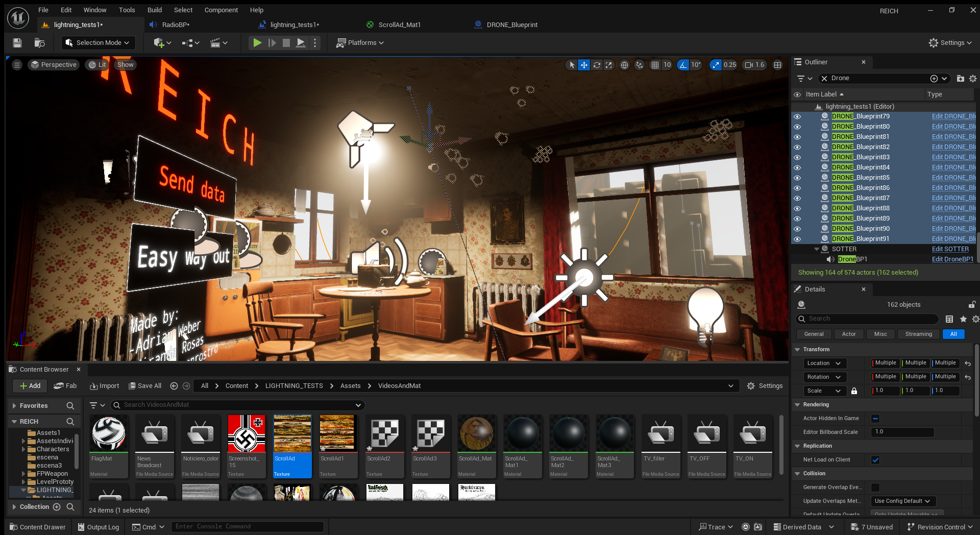Toggle surface snapping icon
The image size is (980, 535).
pos(639,65)
